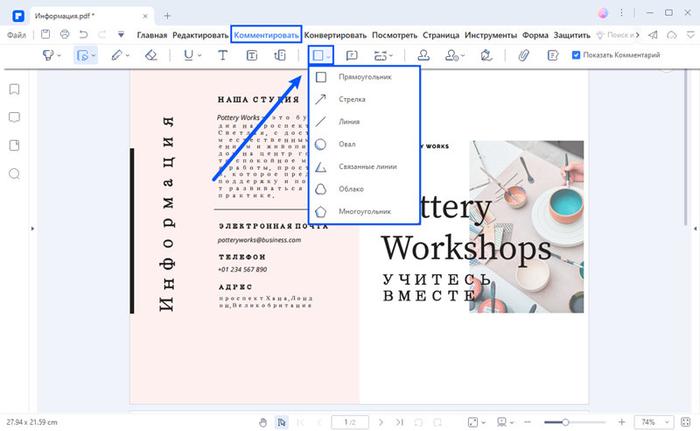The width and height of the screenshot is (700, 431).
Task: Open the search panel in the left sidebar
Action: tap(15, 173)
